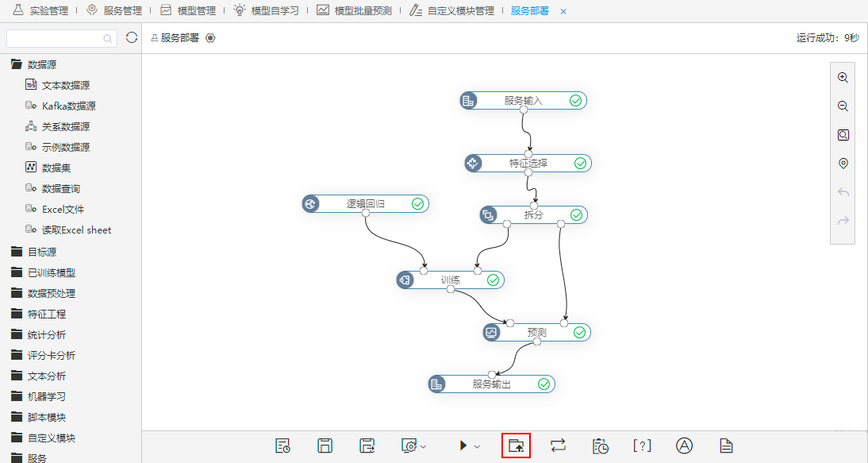Open the 模型管理 tab
The height and width of the screenshot is (463, 868).
(188, 10)
